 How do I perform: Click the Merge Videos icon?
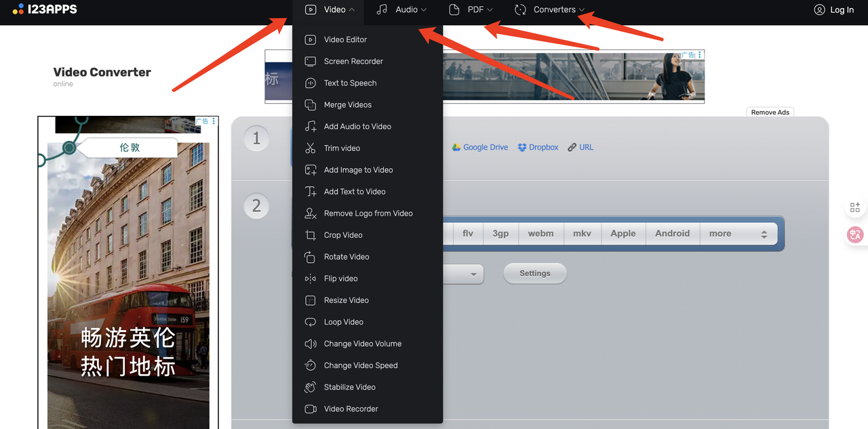pos(311,105)
